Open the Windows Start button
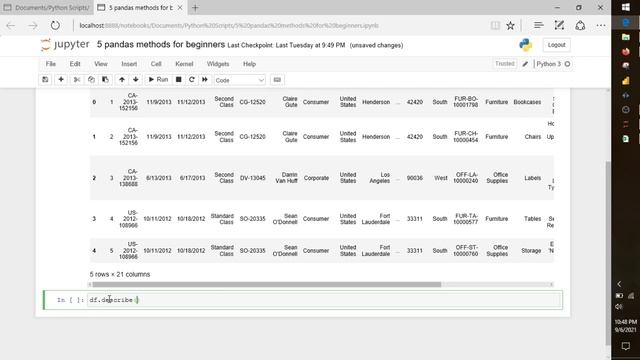Image resolution: width=640 pixels, height=360 pixels. coord(626,7)
